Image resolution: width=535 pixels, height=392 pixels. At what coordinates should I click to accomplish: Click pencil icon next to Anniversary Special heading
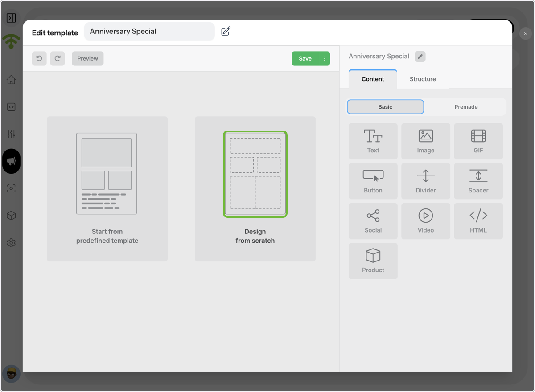tap(420, 57)
